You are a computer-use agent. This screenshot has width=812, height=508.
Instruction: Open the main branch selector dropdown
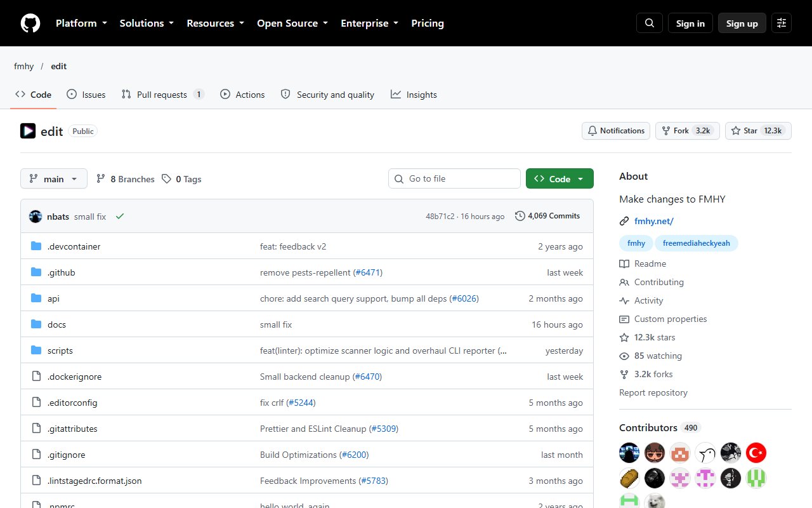[53, 178]
